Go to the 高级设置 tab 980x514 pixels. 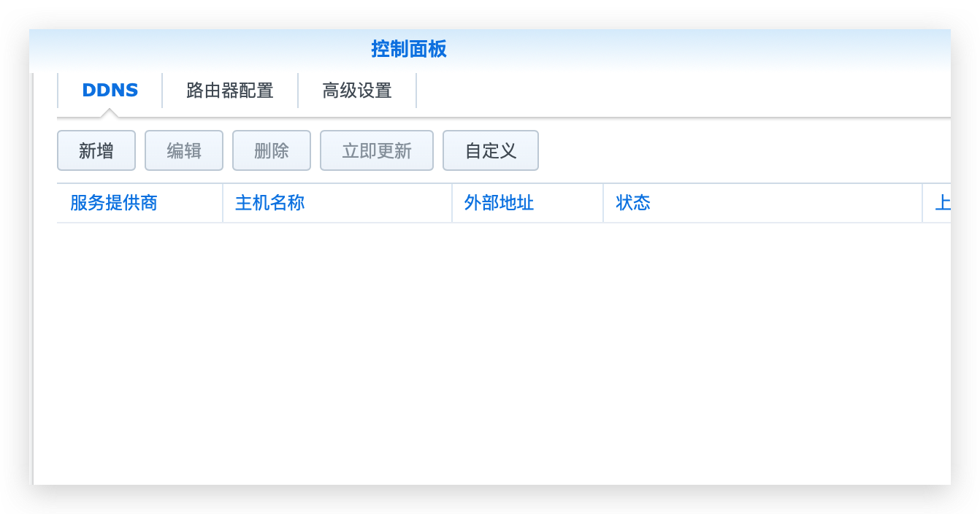click(x=357, y=91)
